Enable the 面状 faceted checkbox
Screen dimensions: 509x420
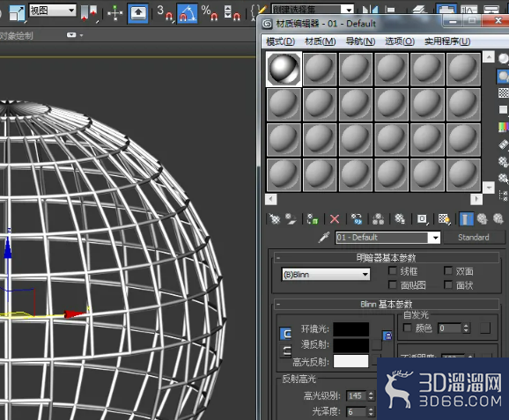point(448,285)
